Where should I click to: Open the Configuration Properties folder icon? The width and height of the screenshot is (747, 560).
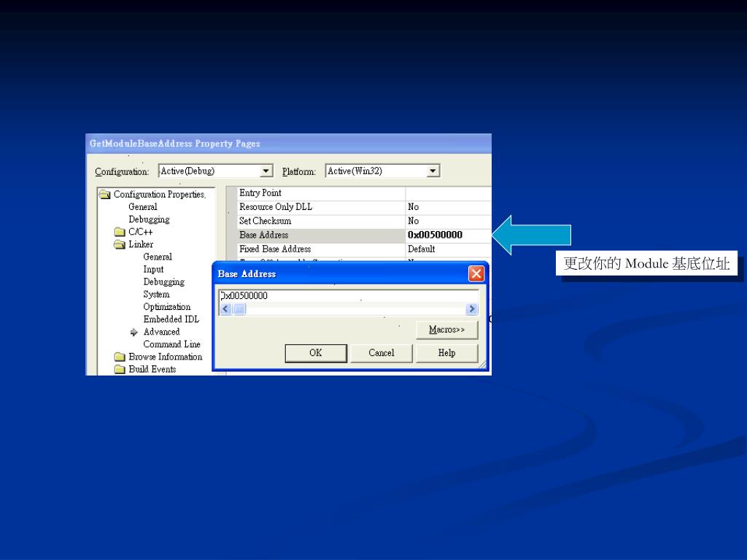tap(104, 194)
